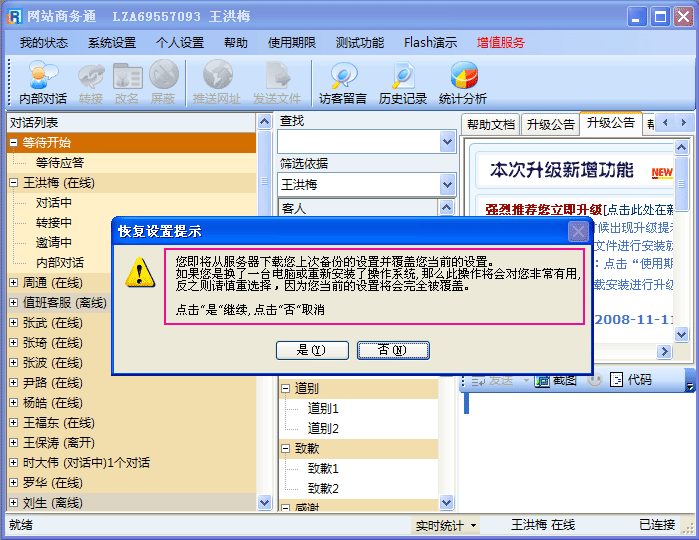Collapse the 等待开始 tree group
This screenshot has width=699, height=540.
(x=14, y=142)
